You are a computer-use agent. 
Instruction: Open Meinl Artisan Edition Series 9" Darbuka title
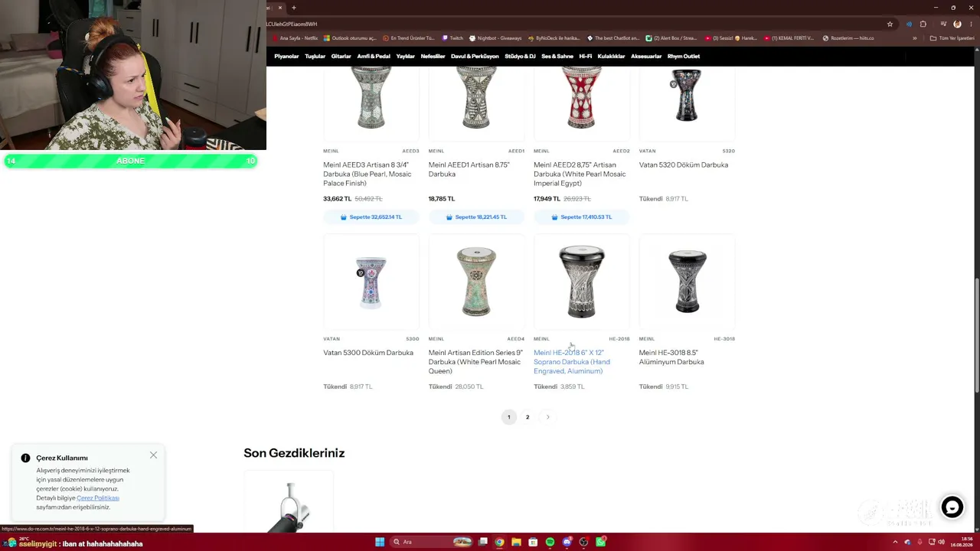(476, 362)
